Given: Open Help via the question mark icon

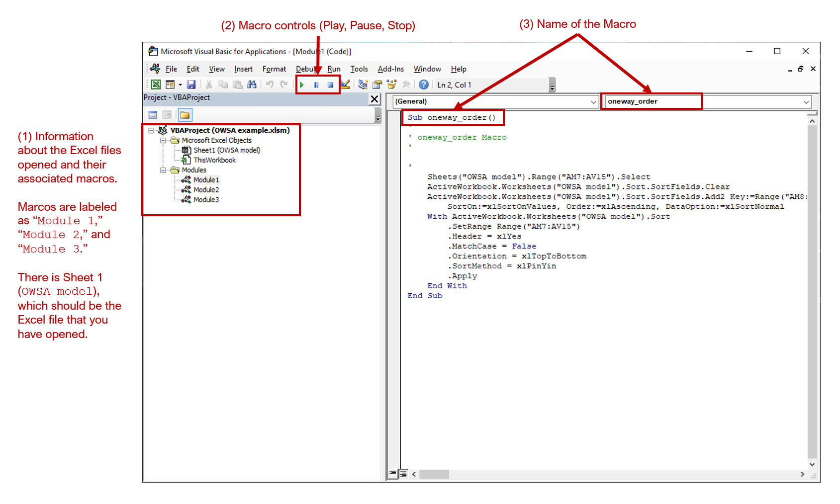Looking at the screenshot, I should (x=423, y=84).
